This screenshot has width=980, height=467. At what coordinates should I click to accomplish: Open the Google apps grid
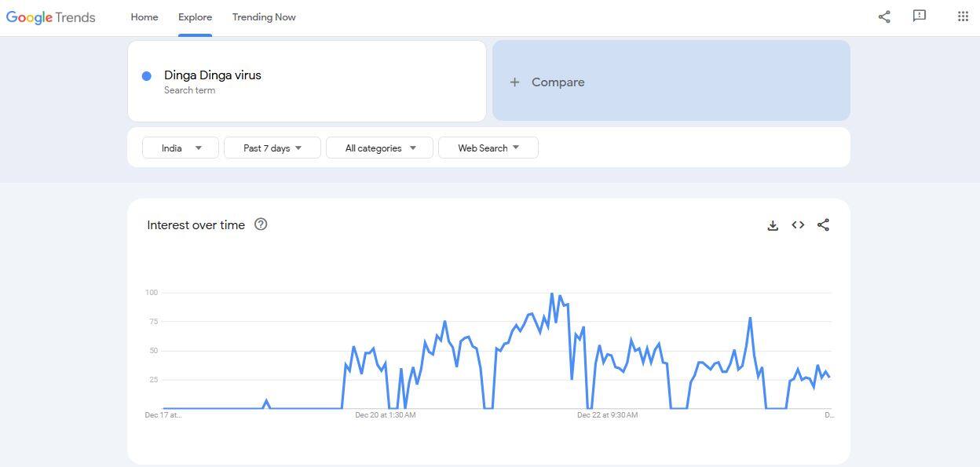click(x=963, y=16)
